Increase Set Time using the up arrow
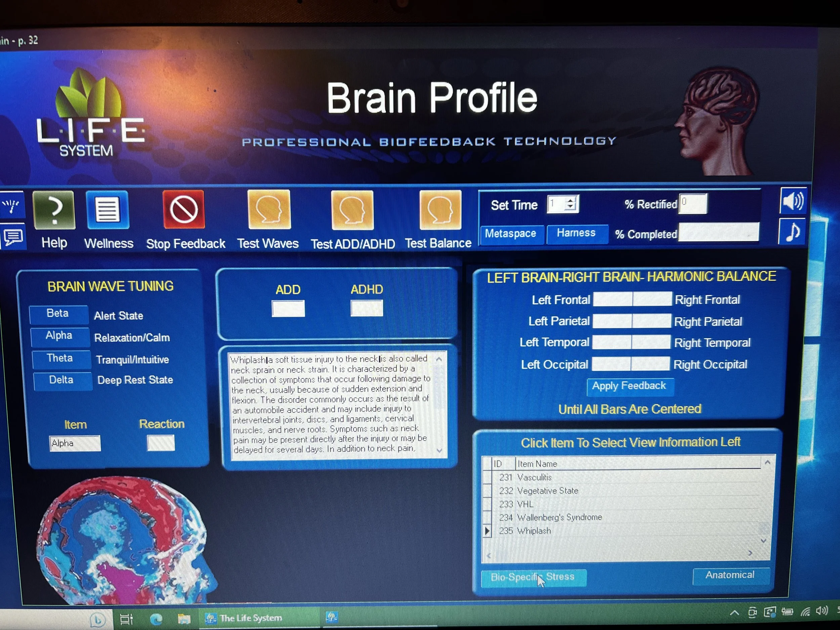 pos(571,200)
